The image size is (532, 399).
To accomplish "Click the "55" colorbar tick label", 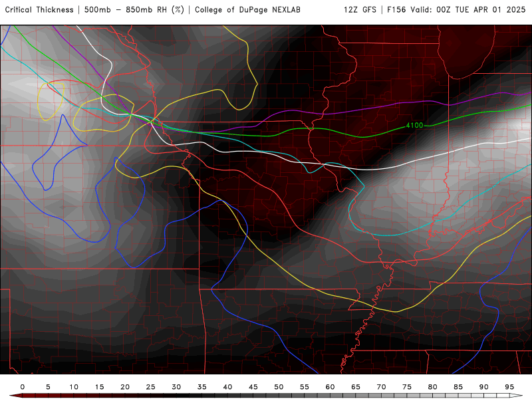I will click(x=305, y=387).
